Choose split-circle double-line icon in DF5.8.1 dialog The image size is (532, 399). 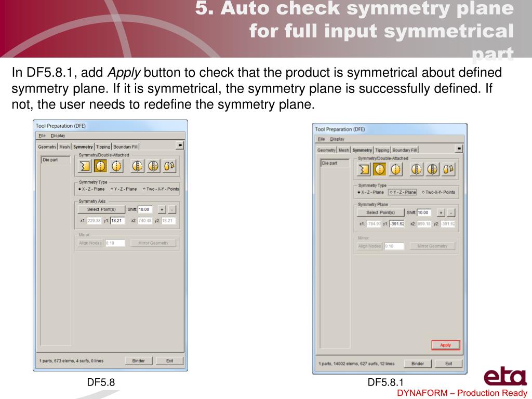(x=433, y=169)
